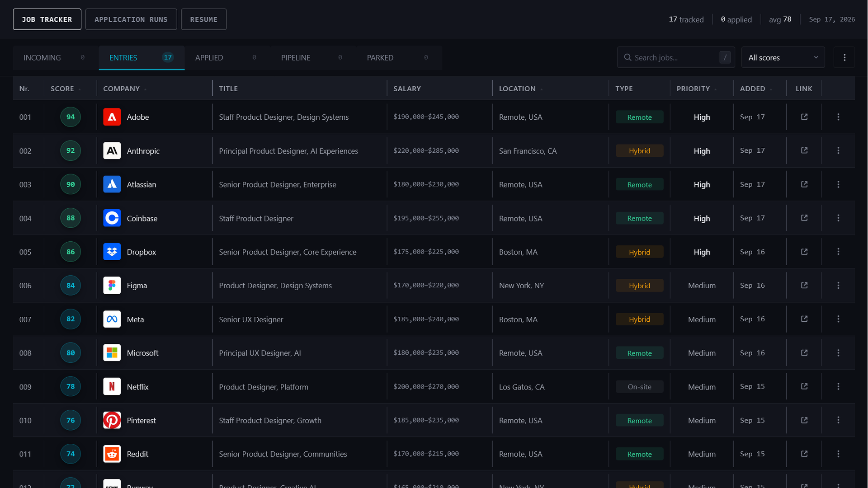Click the Dropbox company logo

coord(112,252)
